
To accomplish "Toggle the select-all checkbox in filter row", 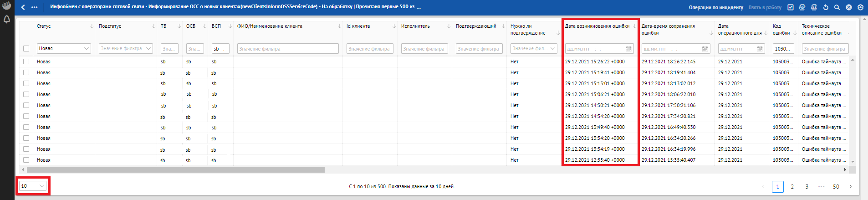I will 26,49.
